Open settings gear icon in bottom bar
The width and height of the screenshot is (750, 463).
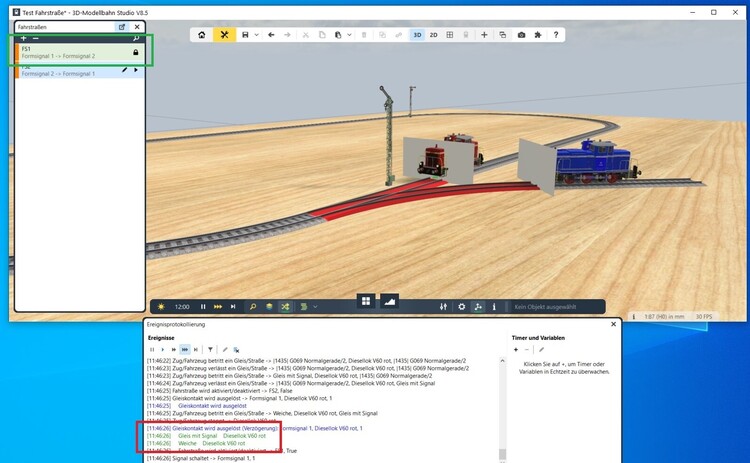tap(461, 307)
